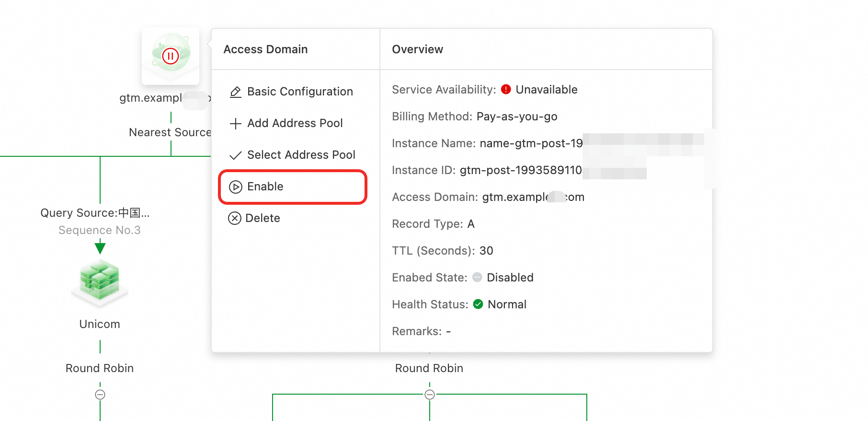Click the Remarks field value dash
Image resolution: width=868 pixels, height=421 pixels.
coord(448,331)
